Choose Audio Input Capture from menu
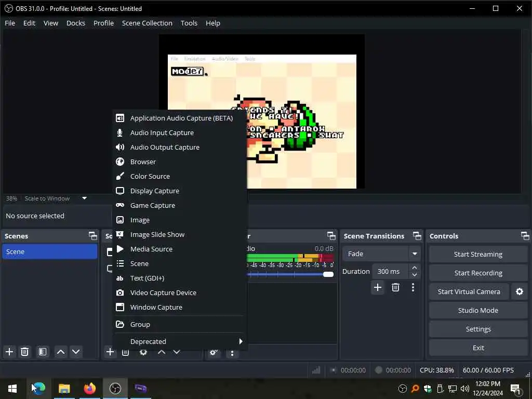Viewport: 532px width, 399px height. point(179,132)
